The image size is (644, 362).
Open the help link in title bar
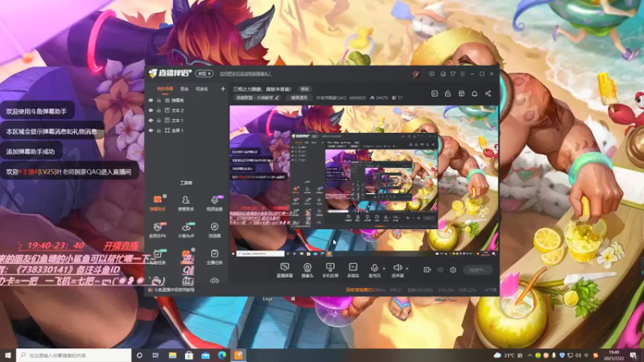(246, 74)
